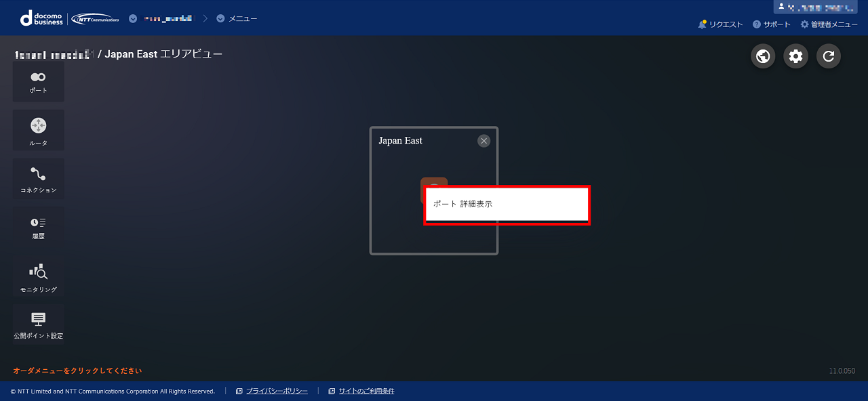
Task: Open the ルータ (Router) sidebar menu
Action: click(x=39, y=130)
